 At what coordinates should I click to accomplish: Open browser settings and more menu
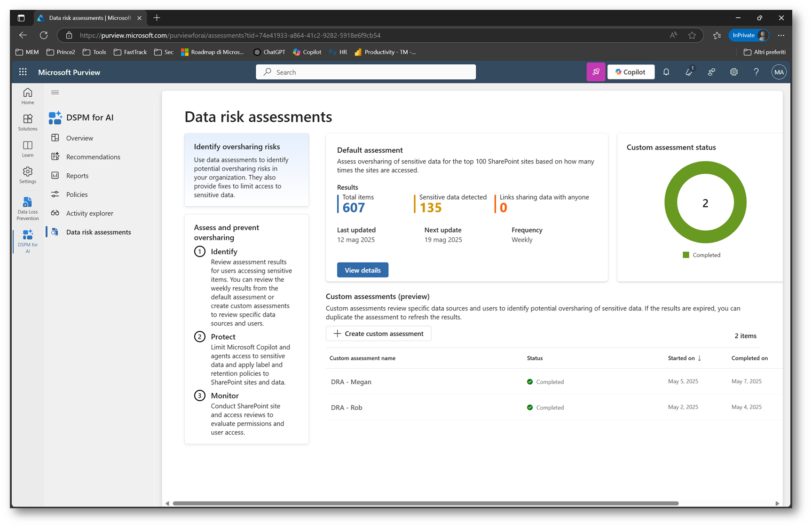click(x=781, y=35)
